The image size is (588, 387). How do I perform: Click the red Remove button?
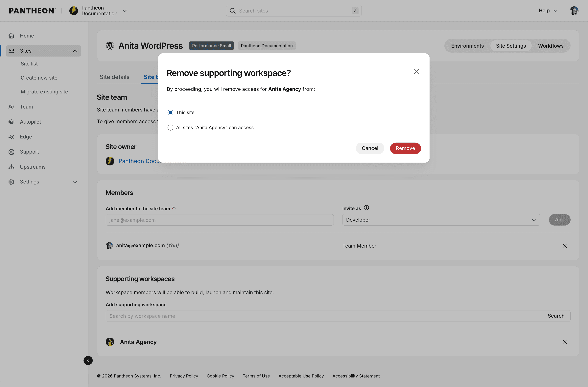405,148
